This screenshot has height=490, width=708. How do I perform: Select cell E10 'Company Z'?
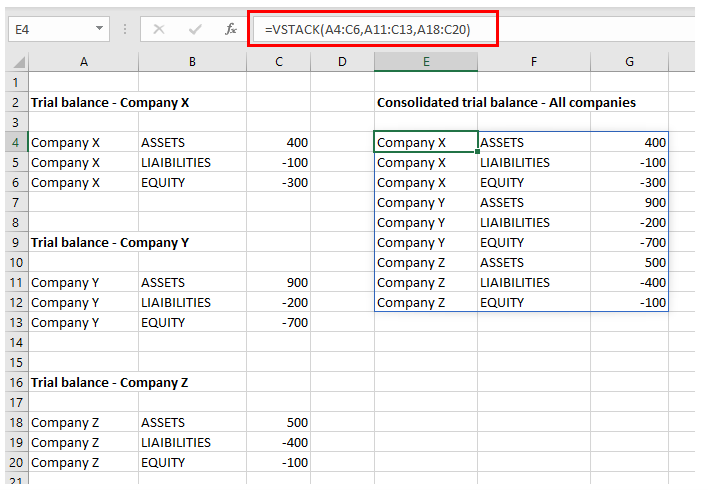click(426, 262)
